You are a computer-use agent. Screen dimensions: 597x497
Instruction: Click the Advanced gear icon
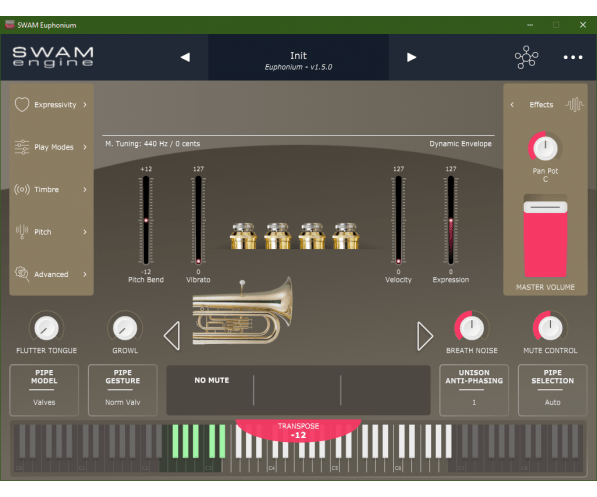pyautogui.click(x=22, y=274)
